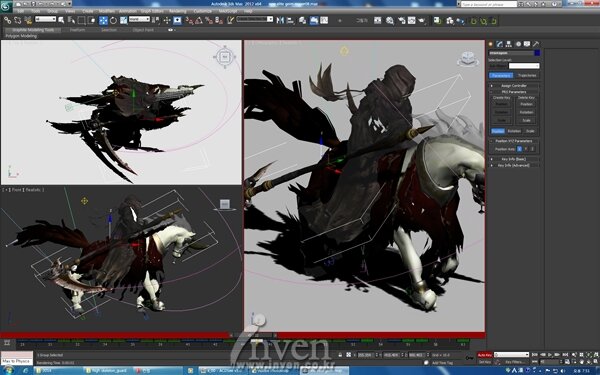Collapse the PRS Parameters rollout
600x375 pixels.
(514, 92)
